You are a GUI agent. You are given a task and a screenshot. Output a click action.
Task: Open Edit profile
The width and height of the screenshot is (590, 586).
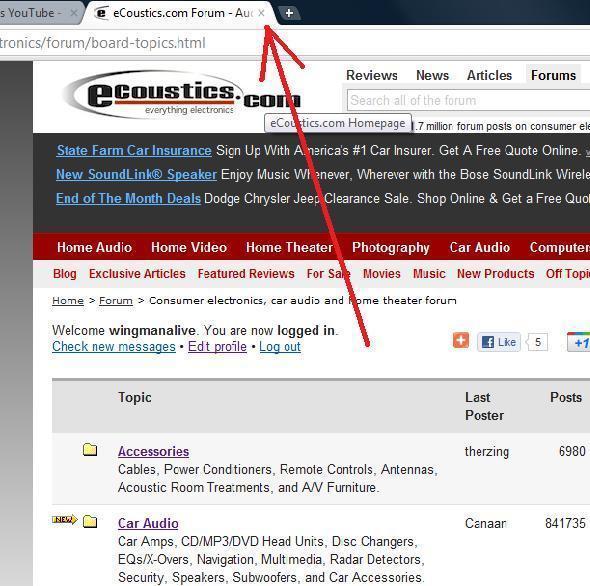tap(217, 347)
